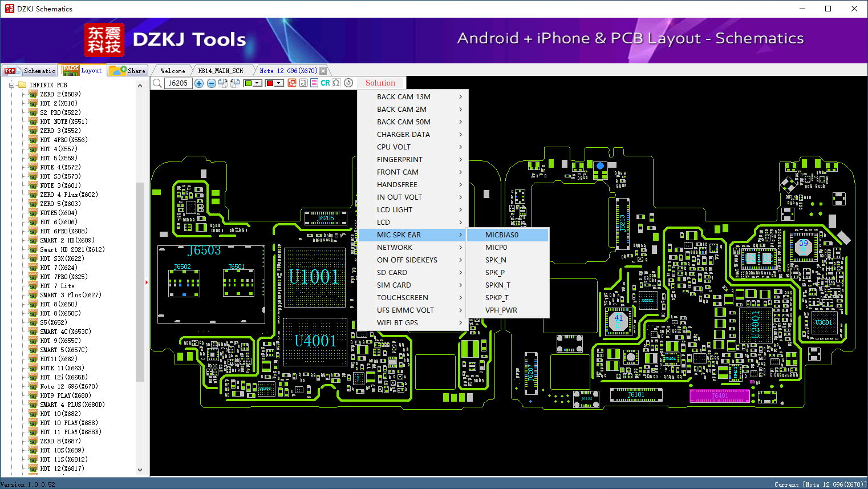Click the U1001 chip on the PCB

[314, 277]
